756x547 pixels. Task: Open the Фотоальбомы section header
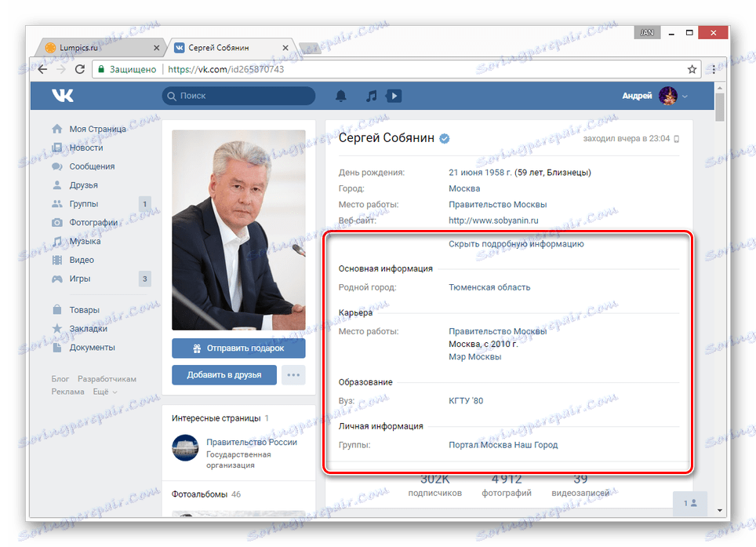point(206,494)
